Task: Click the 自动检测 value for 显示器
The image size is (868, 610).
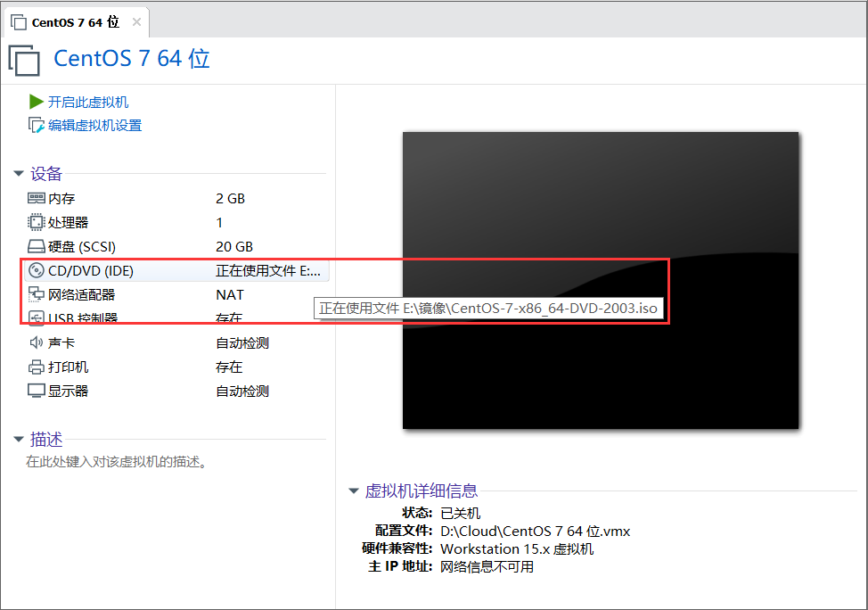Action: [242, 392]
